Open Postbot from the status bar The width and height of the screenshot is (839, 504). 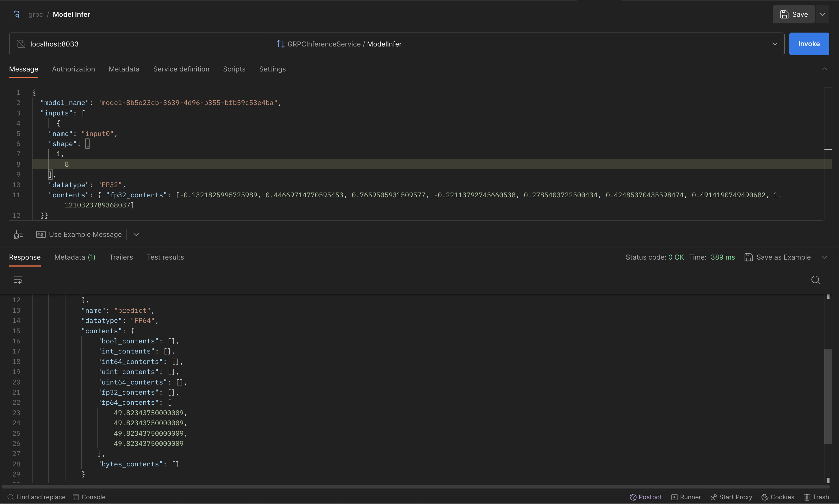point(645,497)
